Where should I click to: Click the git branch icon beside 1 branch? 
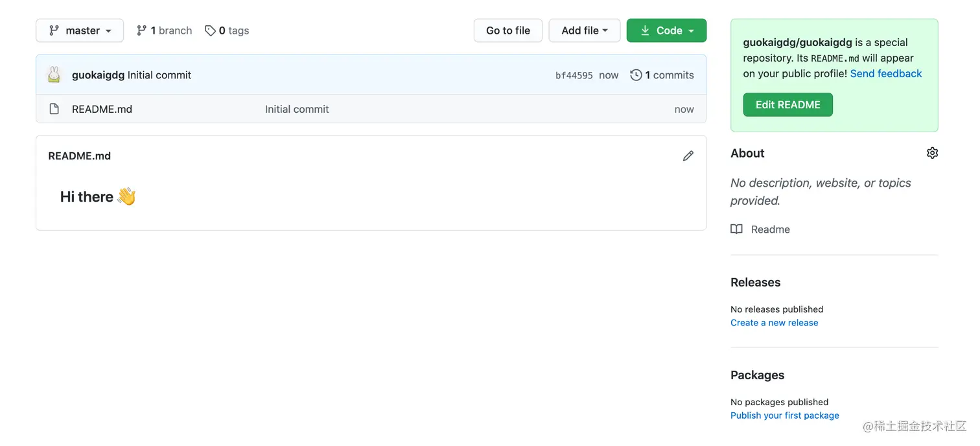pos(141,30)
